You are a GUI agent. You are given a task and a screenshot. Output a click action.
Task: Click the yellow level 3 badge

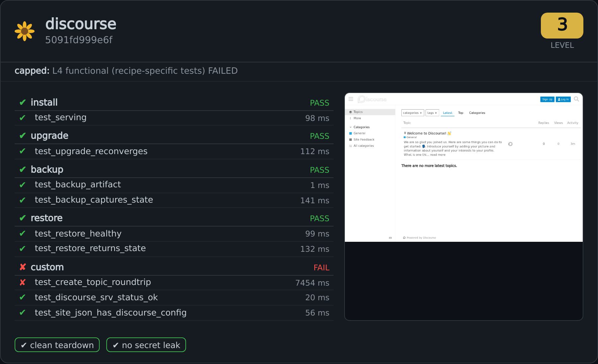coord(562,26)
